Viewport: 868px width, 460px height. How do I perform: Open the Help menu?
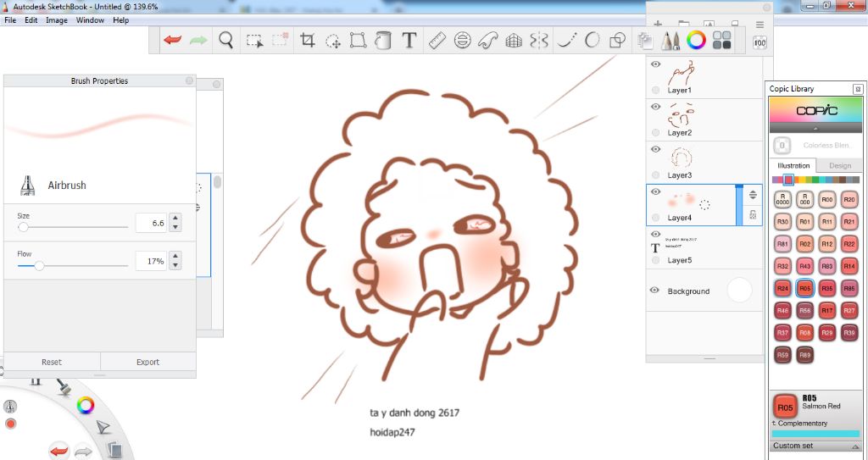[x=120, y=20]
